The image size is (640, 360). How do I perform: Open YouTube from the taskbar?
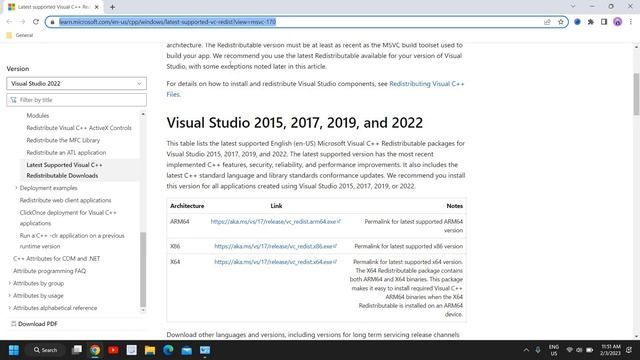113,350
